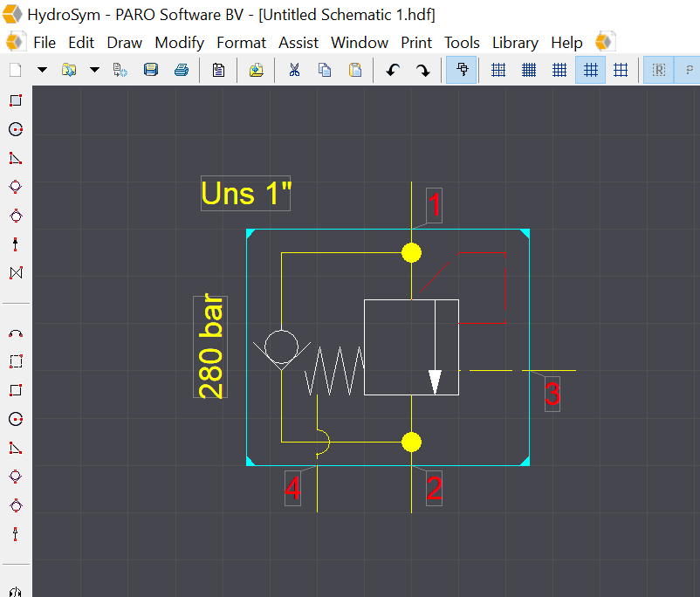Screen dimensions: 700x597
Task: Toggle the highlighted coarse grid option
Action: point(590,70)
